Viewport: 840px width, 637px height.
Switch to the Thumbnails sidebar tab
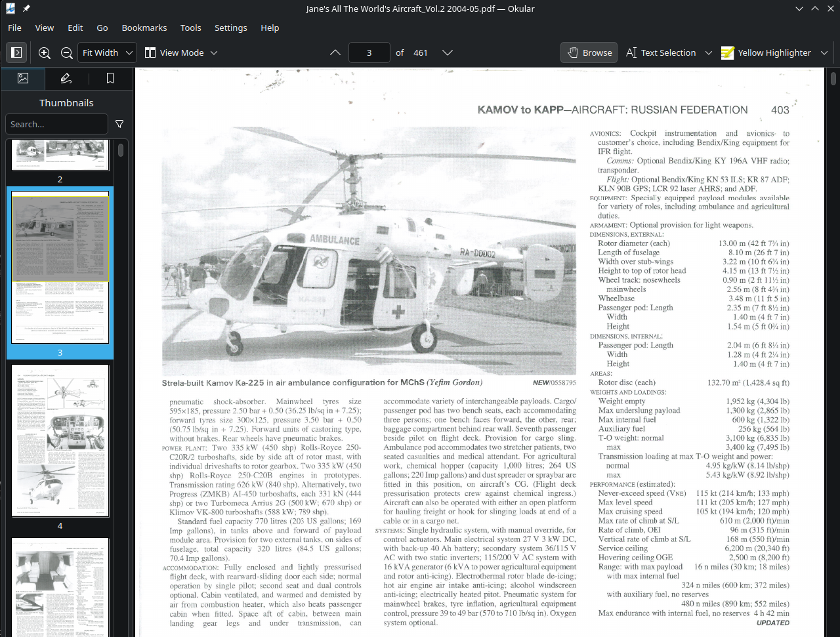click(23, 78)
